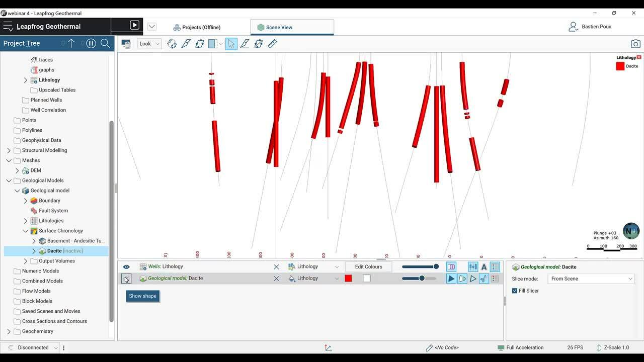
Task: Click the white colour swatch for Dacite
Action: pos(367,279)
